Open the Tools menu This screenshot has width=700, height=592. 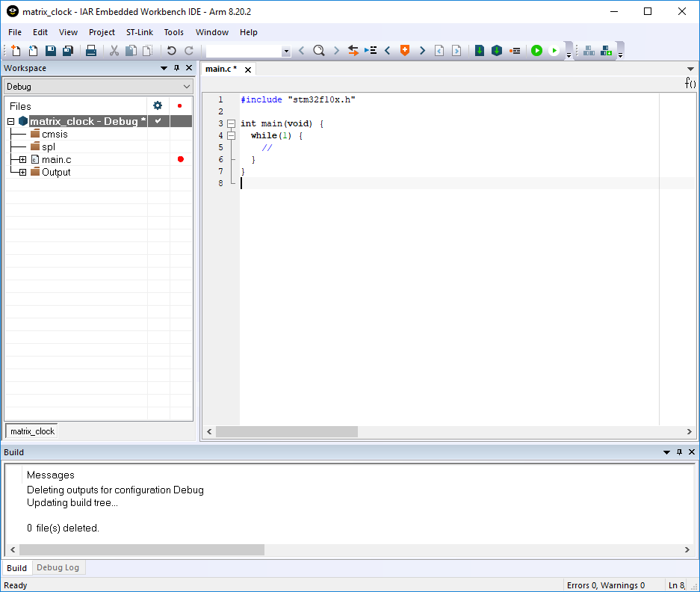pos(173,32)
